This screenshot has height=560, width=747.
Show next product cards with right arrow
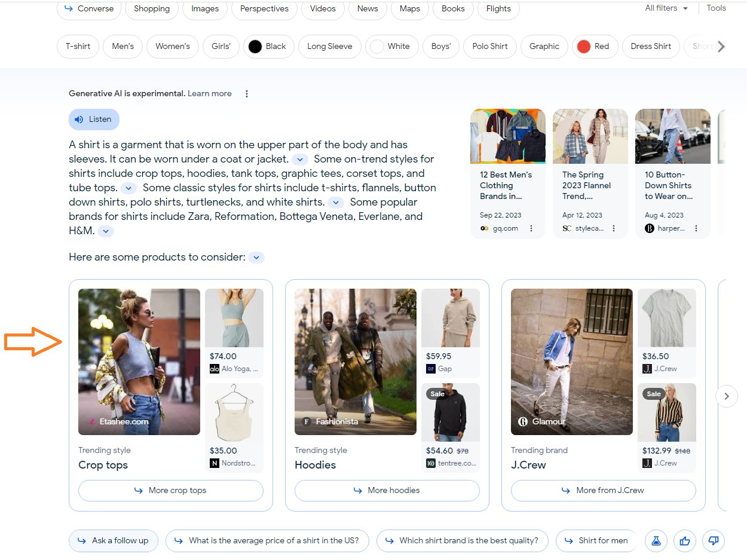[x=727, y=396]
